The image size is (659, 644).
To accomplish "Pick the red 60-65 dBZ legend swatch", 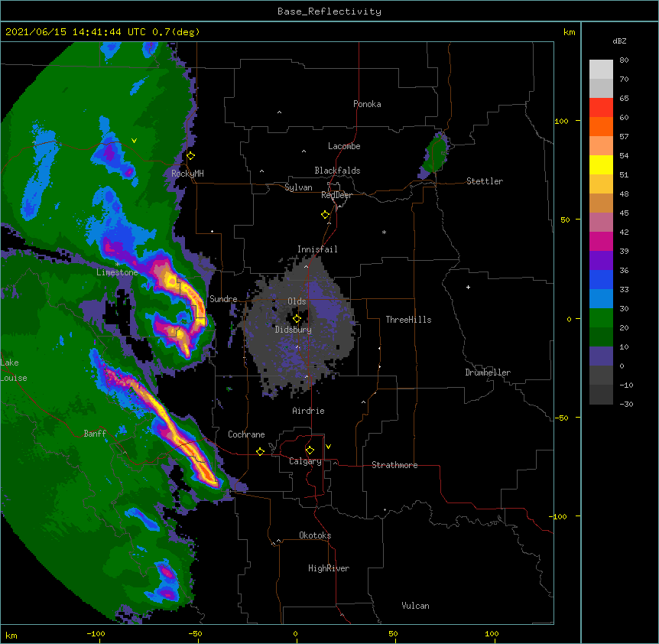I will [601, 108].
